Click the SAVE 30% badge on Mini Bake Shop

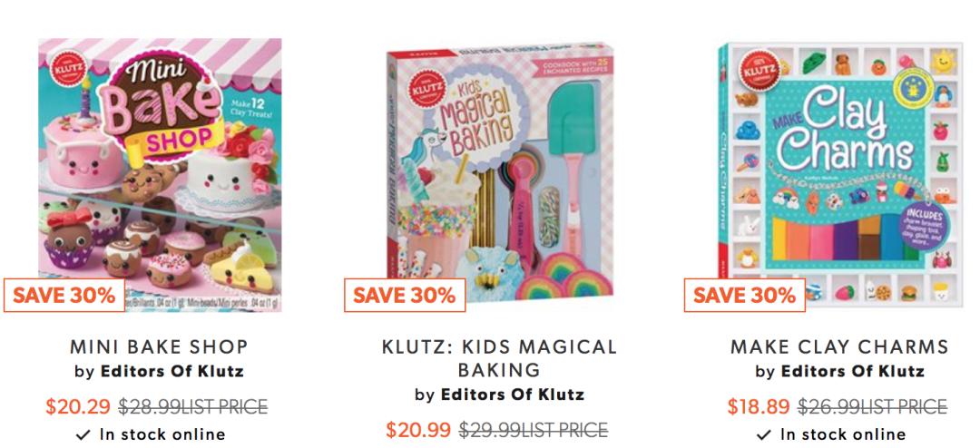pos(64,295)
